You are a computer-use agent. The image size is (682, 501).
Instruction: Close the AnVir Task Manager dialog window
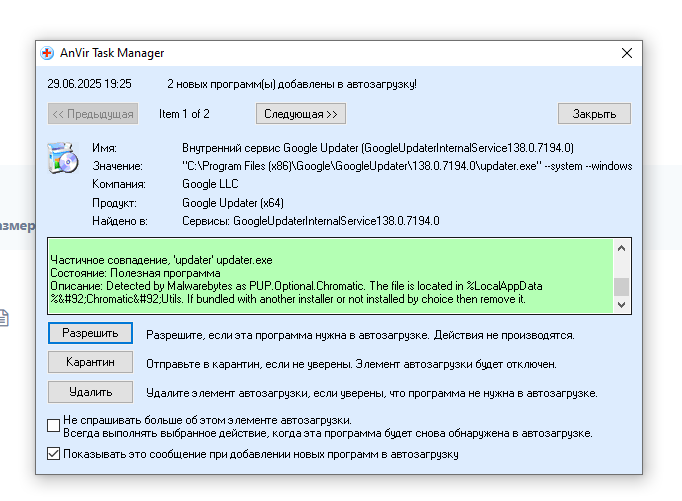[626, 53]
